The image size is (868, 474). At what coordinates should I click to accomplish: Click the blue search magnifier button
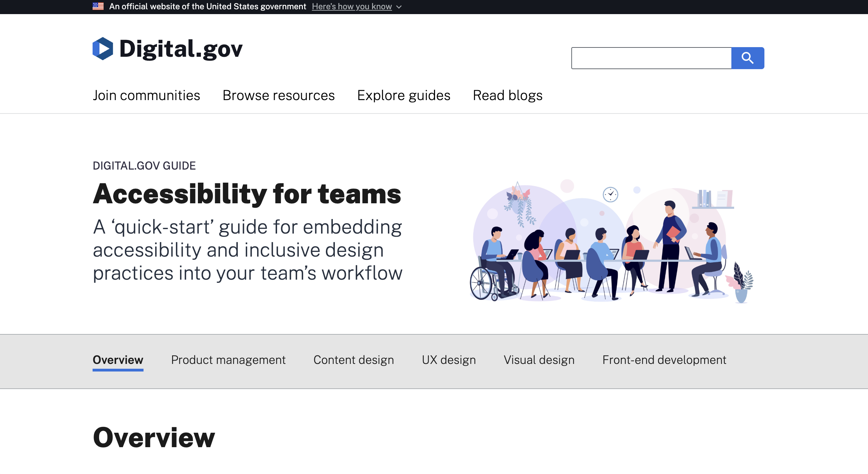pos(748,58)
